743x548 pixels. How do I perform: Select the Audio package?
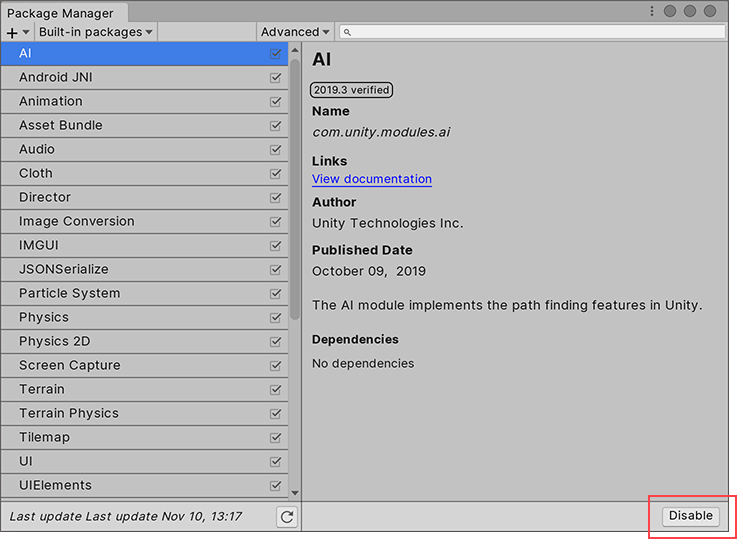(144, 150)
